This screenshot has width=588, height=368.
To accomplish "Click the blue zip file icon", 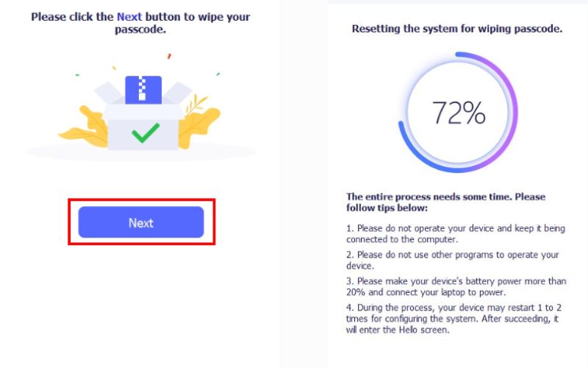I will 143,90.
